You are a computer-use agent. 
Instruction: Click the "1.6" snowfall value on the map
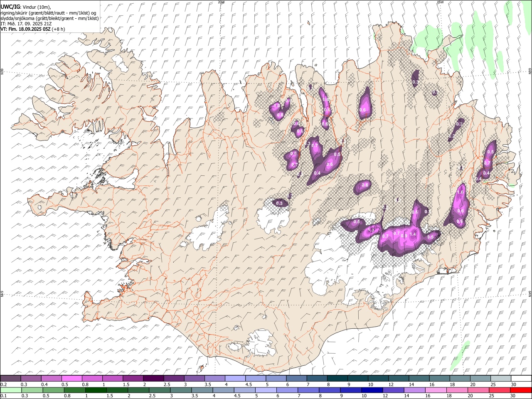tap(460, 192)
